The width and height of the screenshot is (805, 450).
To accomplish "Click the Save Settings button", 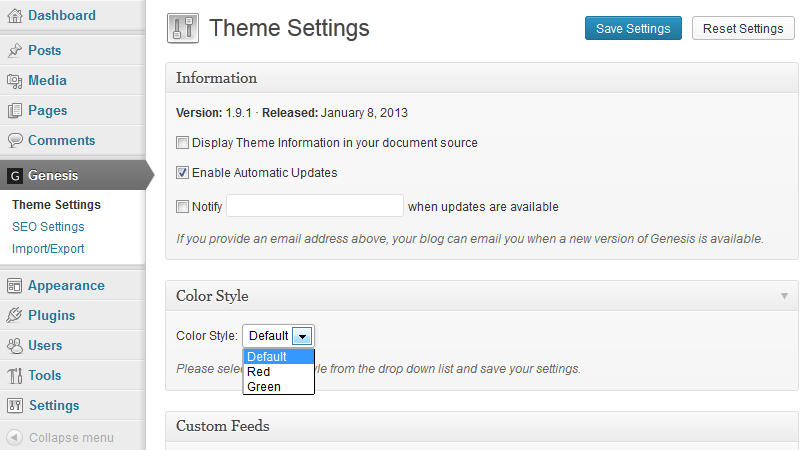I will 633,28.
